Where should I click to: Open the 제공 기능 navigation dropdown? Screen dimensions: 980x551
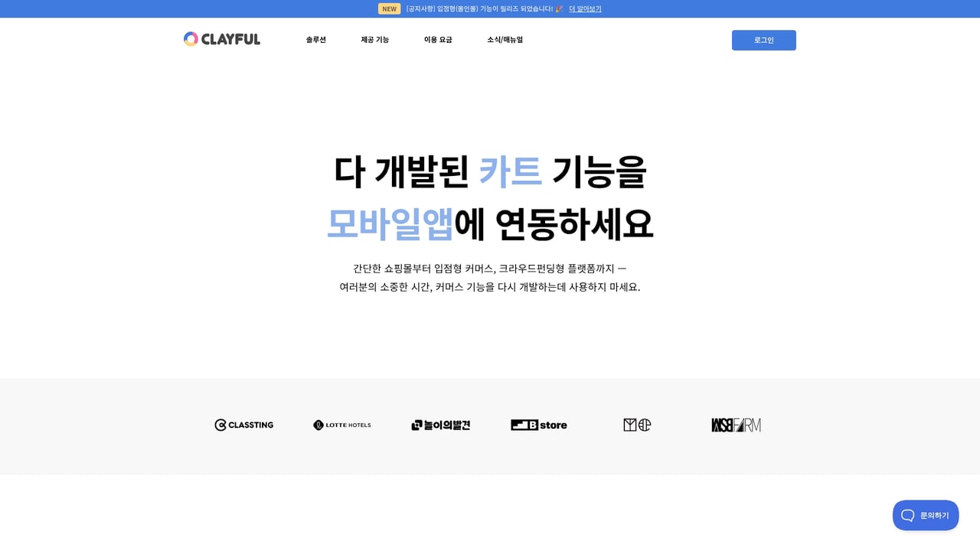pos(374,39)
